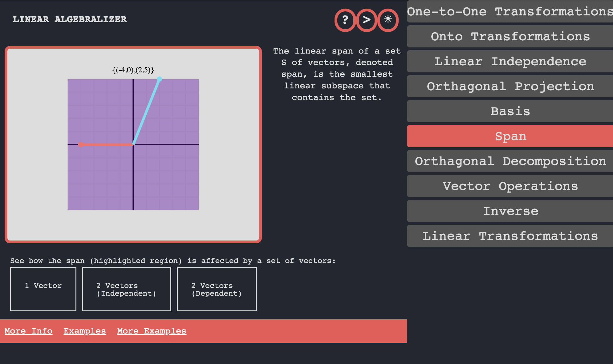This screenshot has height=364, width=613.
Task: Click the blue vector endpoint on the graph
Action: click(159, 79)
